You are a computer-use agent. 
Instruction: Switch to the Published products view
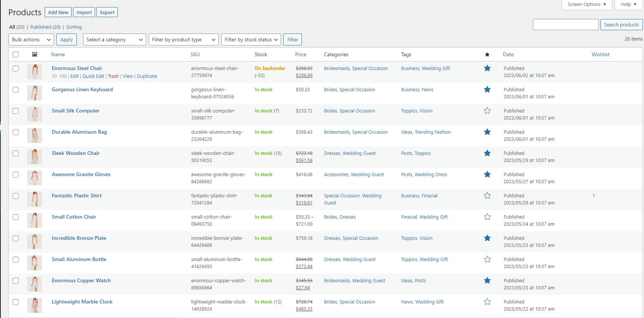click(41, 27)
